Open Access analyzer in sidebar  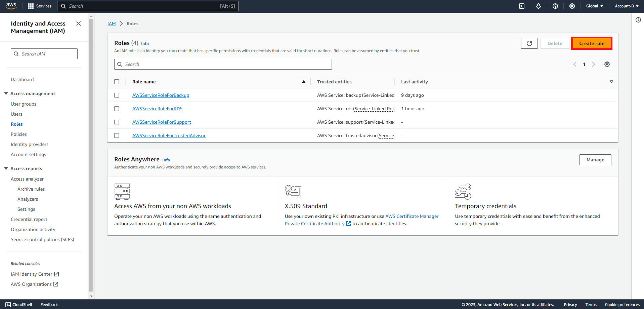tap(27, 179)
